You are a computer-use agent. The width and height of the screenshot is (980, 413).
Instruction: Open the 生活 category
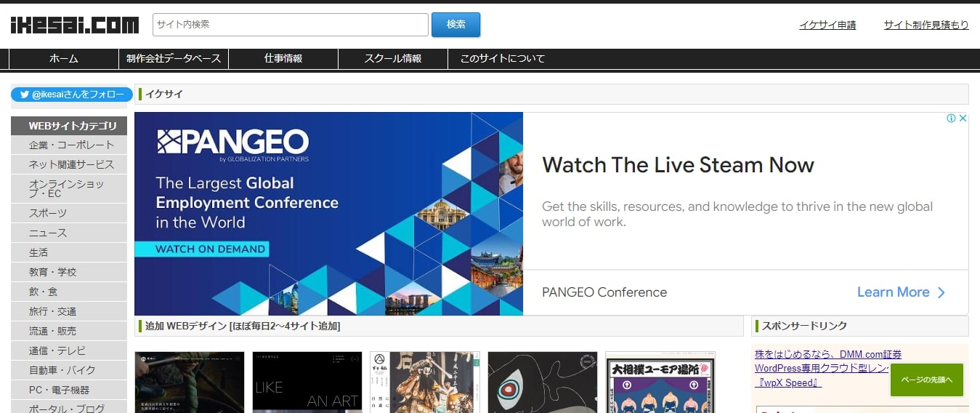(69, 253)
